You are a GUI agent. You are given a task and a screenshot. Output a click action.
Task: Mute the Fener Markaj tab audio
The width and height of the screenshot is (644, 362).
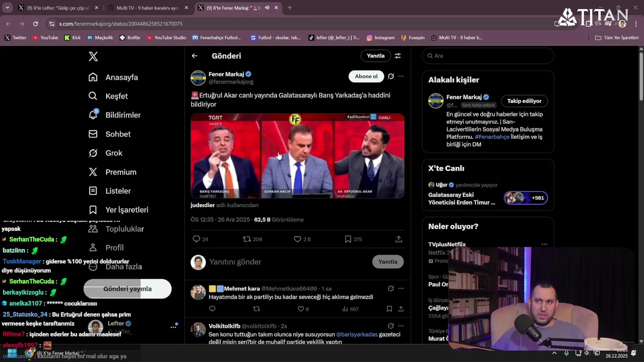point(267,8)
